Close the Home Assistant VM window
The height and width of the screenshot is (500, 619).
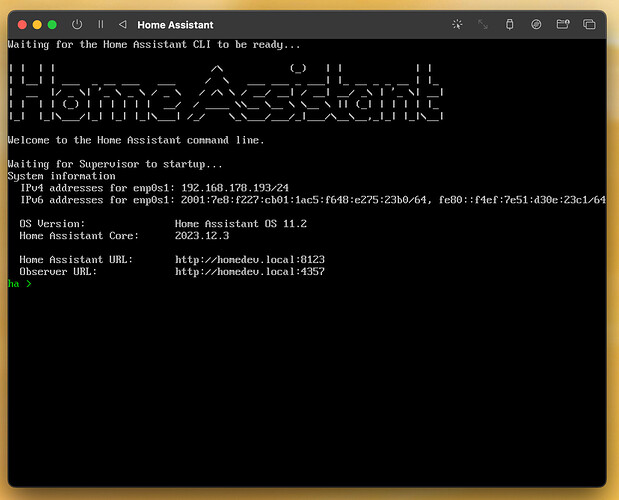(x=19, y=24)
